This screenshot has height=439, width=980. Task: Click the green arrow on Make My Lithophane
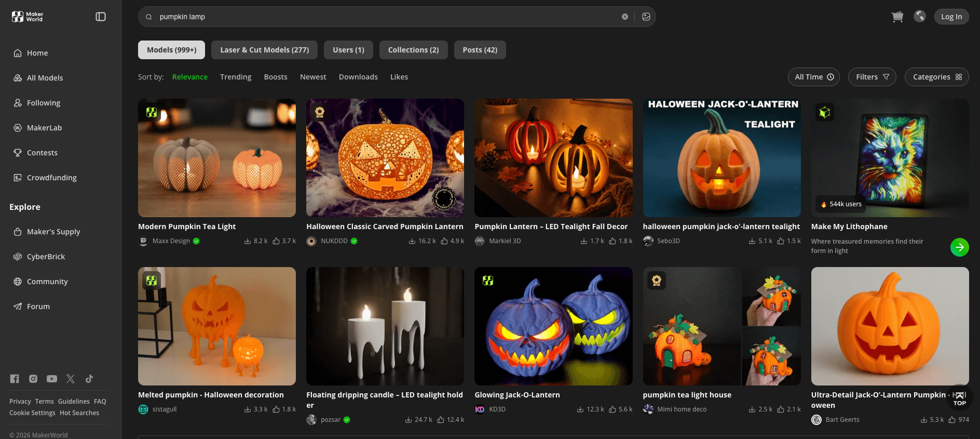pyautogui.click(x=960, y=247)
